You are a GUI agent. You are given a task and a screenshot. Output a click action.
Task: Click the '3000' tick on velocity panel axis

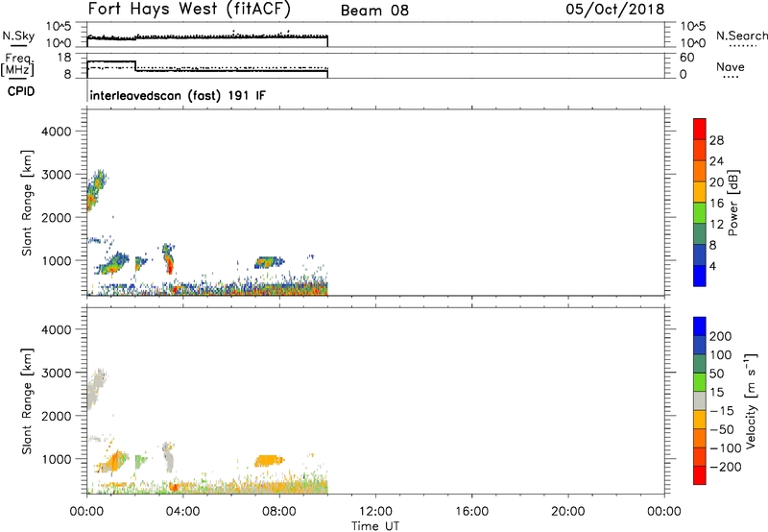tap(56, 373)
